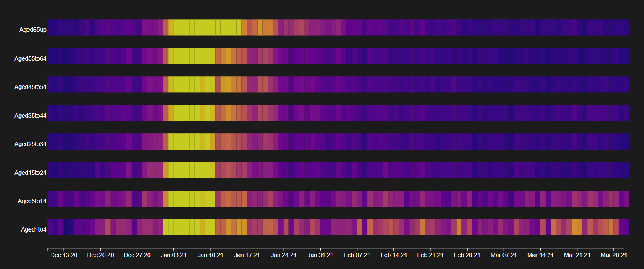This screenshot has height=269, width=644.
Task: Select the Aged35to44 row label
Action: [x=31, y=116]
